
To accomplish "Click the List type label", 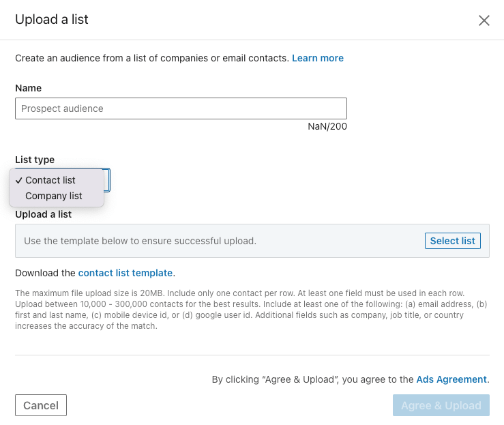I will pos(35,160).
